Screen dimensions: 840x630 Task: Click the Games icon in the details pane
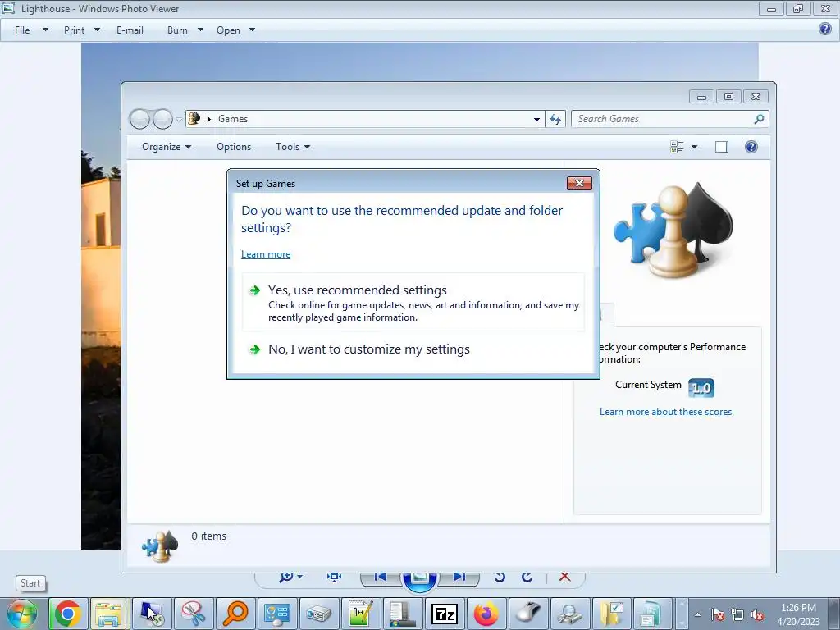[160, 546]
